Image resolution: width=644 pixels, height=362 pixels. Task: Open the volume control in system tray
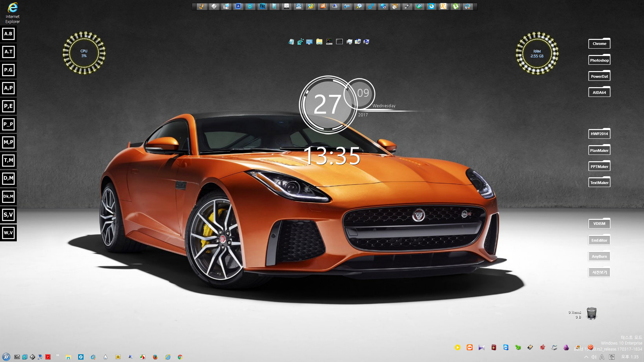tap(594, 357)
